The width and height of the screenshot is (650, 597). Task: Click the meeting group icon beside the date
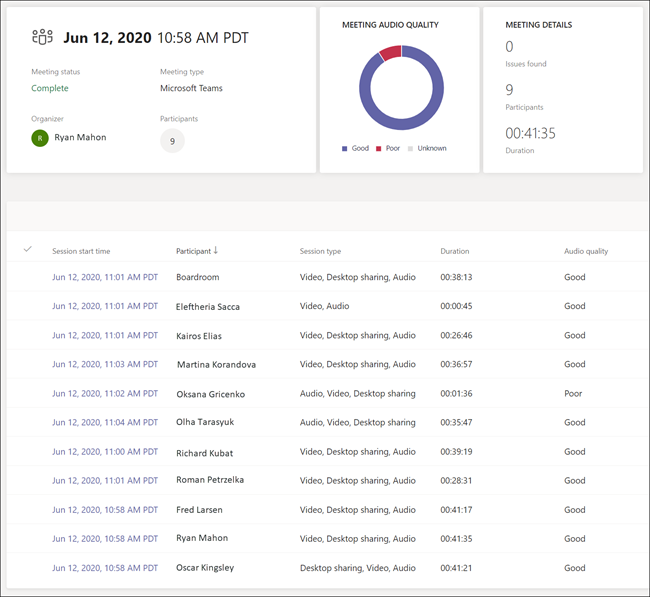pos(42,38)
